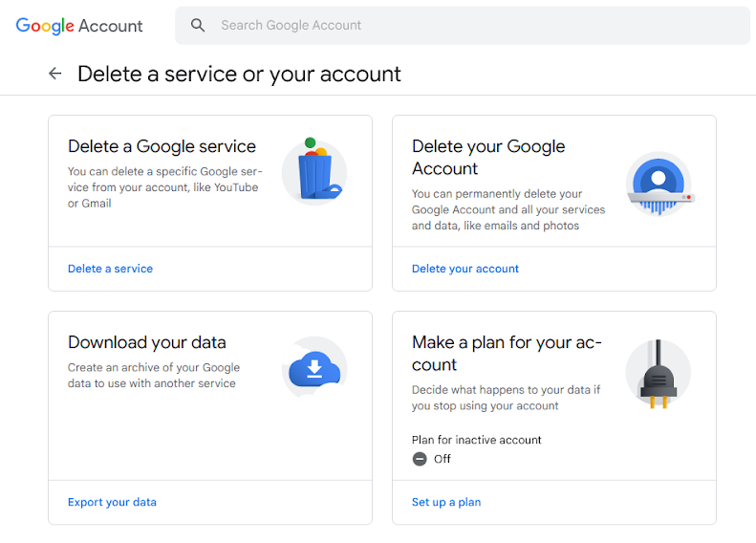
Task: Select the Download your data heading
Action: [x=147, y=342]
